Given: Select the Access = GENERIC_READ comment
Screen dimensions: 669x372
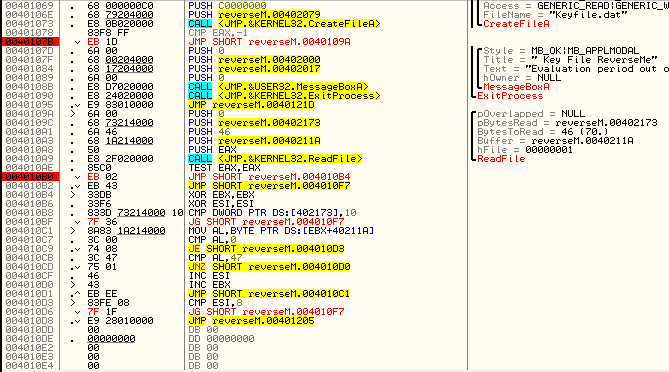Looking at the screenshot, I should [576, 6].
